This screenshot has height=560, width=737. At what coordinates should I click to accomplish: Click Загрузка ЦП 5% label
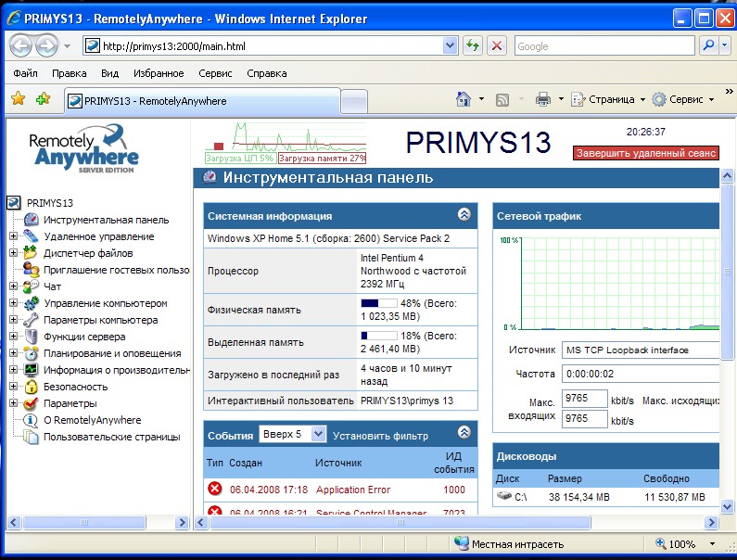pos(240,159)
